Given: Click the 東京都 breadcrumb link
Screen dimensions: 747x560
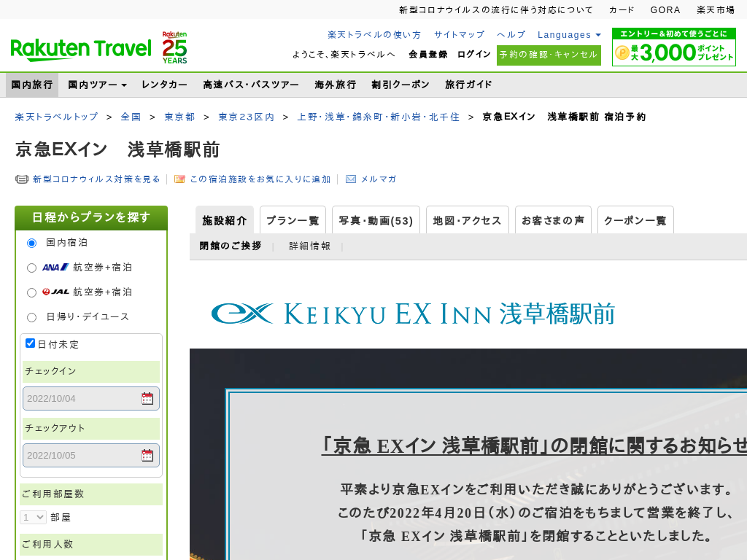Looking at the screenshot, I should (x=179, y=117).
